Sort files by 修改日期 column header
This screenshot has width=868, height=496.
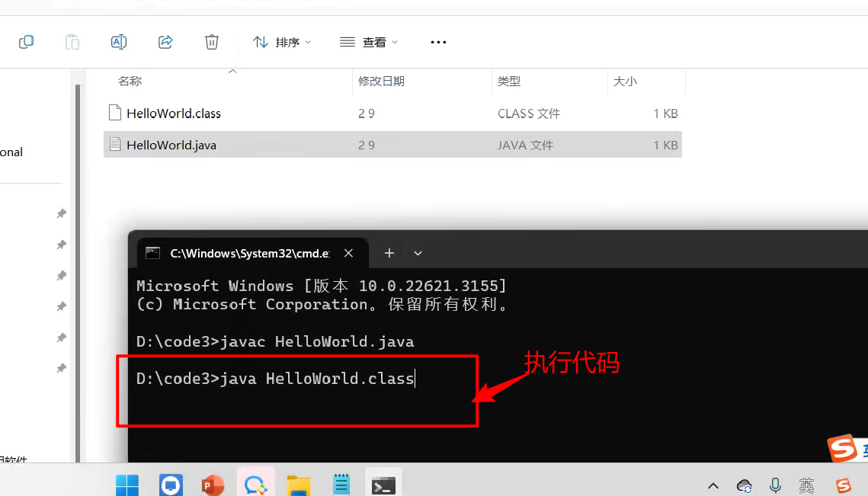click(x=381, y=81)
